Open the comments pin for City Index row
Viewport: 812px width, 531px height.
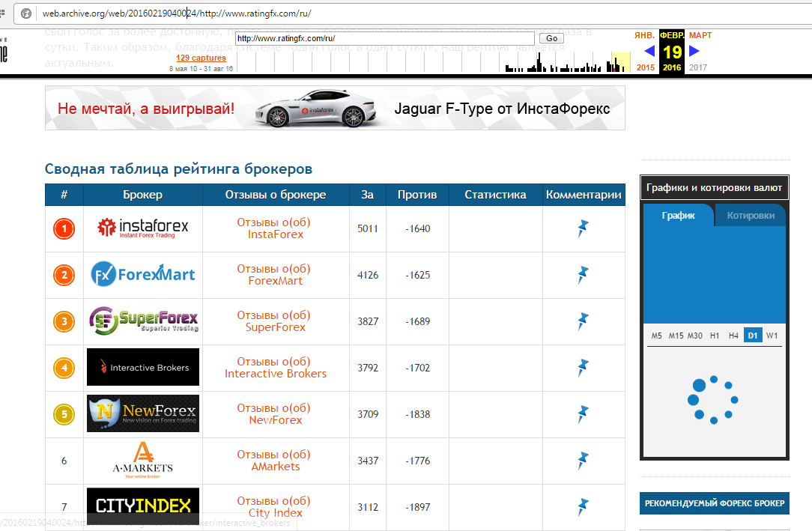pyautogui.click(x=583, y=507)
